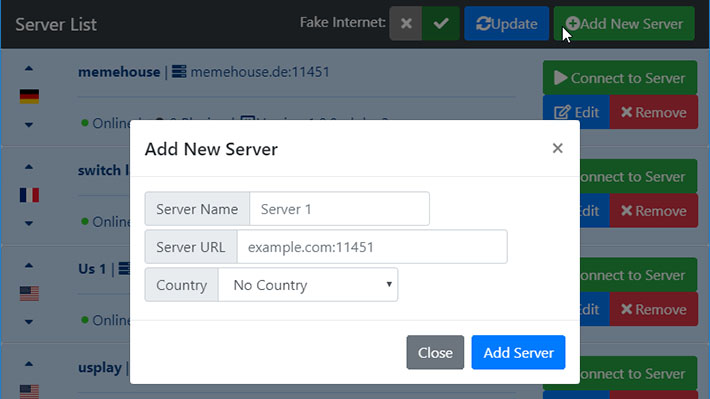The image size is (710, 399).
Task: Open the Us 1 server name
Action: coord(92,269)
